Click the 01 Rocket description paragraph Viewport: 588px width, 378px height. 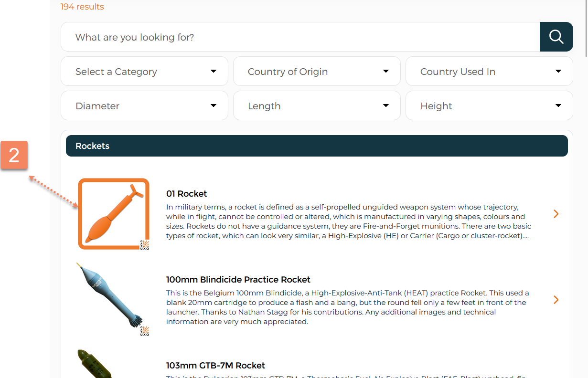click(349, 221)
